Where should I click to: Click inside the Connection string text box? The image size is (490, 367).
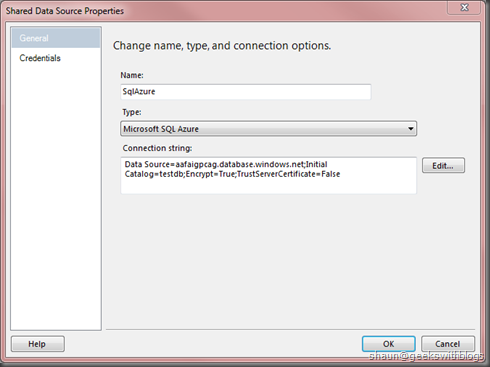(268, 176)
